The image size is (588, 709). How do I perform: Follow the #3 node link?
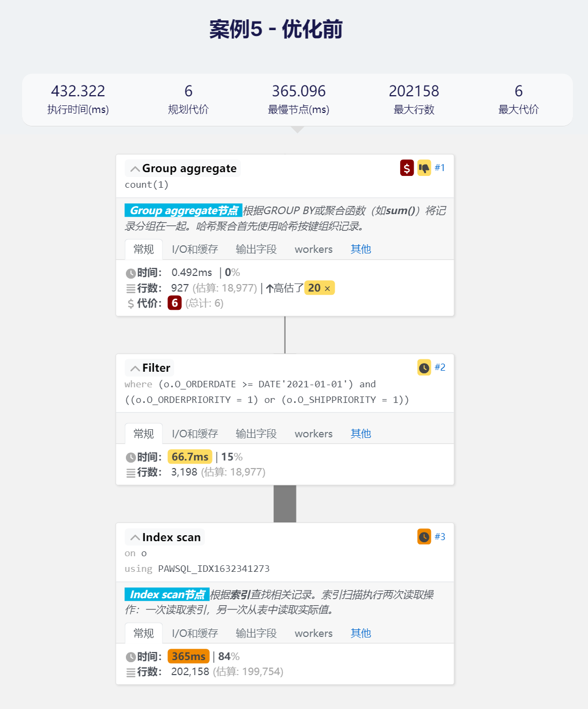pyautogui.click(x=440, y=537)
